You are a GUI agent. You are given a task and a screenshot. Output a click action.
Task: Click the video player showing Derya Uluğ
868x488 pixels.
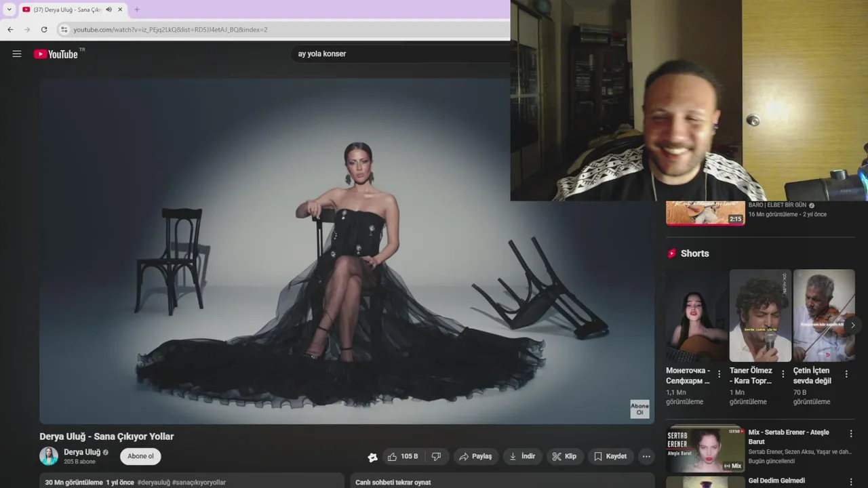tap(347, 251)
